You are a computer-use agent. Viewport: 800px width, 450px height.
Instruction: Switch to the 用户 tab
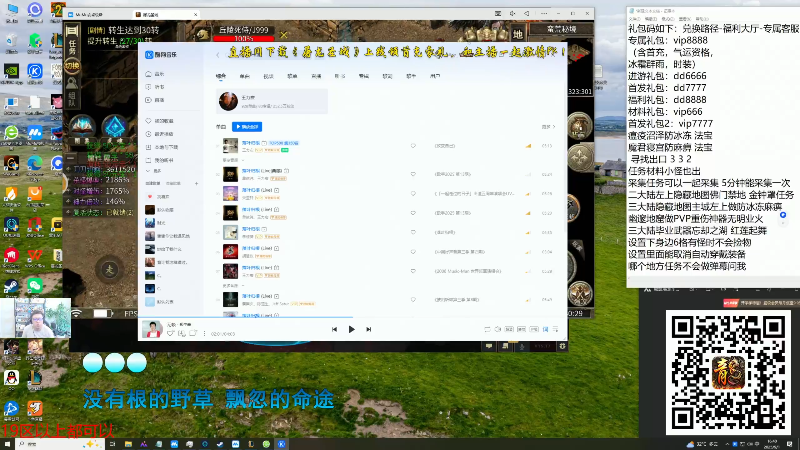pos(435,76)
